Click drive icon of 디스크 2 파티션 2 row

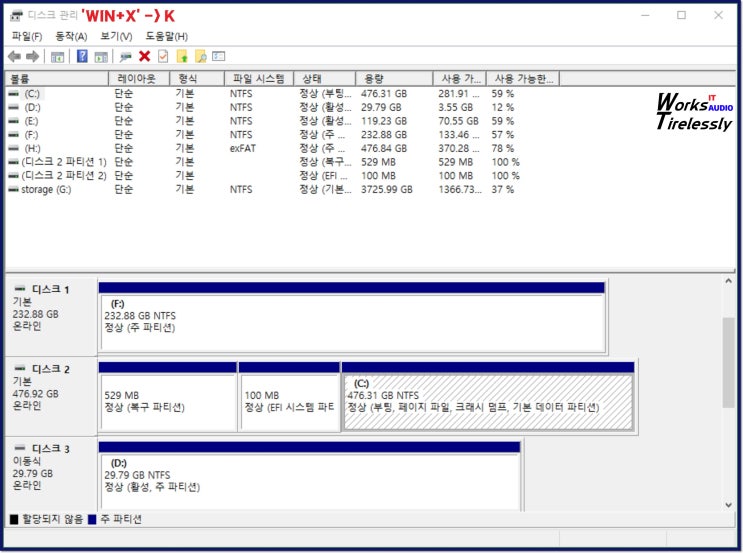click(x=14, y=176)
